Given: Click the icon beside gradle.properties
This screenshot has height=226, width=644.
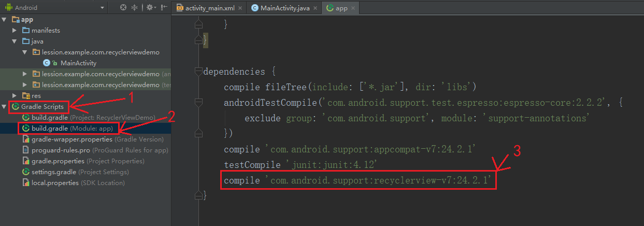Looking at the screenshot, I should 26,161.
